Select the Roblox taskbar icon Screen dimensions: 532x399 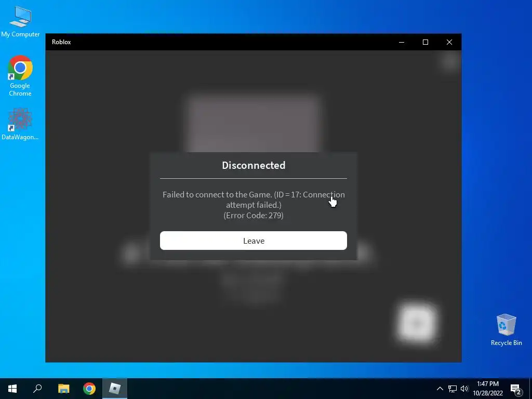[115, 389]
